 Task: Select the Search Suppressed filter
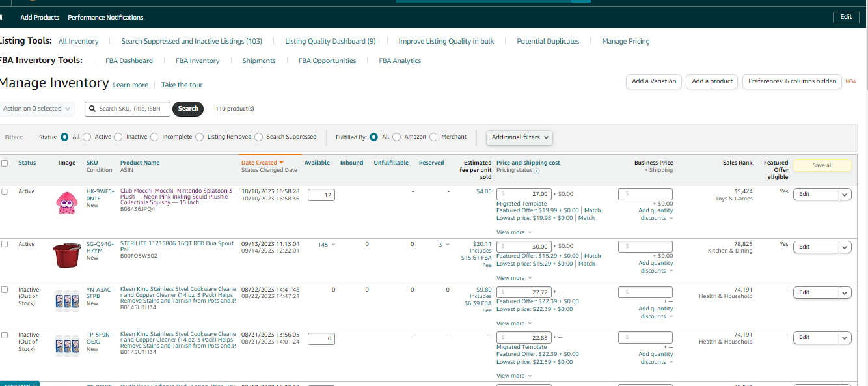(x=259, y=137)
